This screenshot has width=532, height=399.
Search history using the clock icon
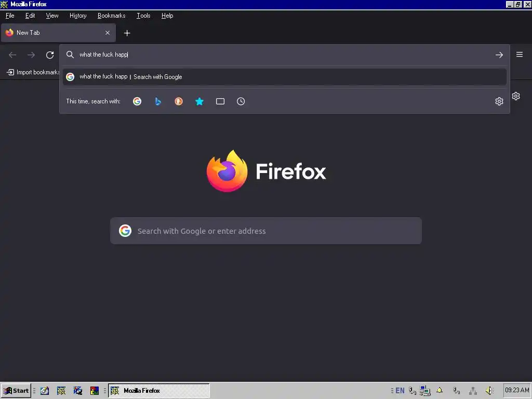click(241, 101)
